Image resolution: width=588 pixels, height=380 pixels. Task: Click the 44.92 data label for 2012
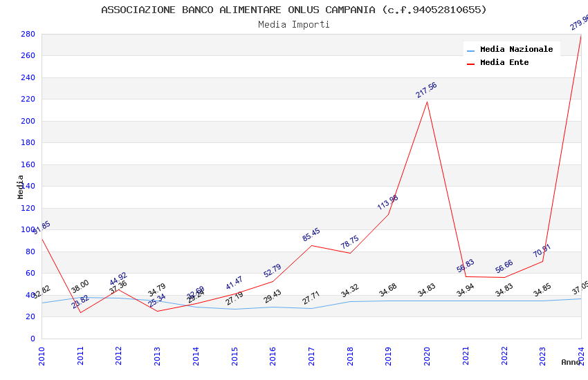point(118,279)
